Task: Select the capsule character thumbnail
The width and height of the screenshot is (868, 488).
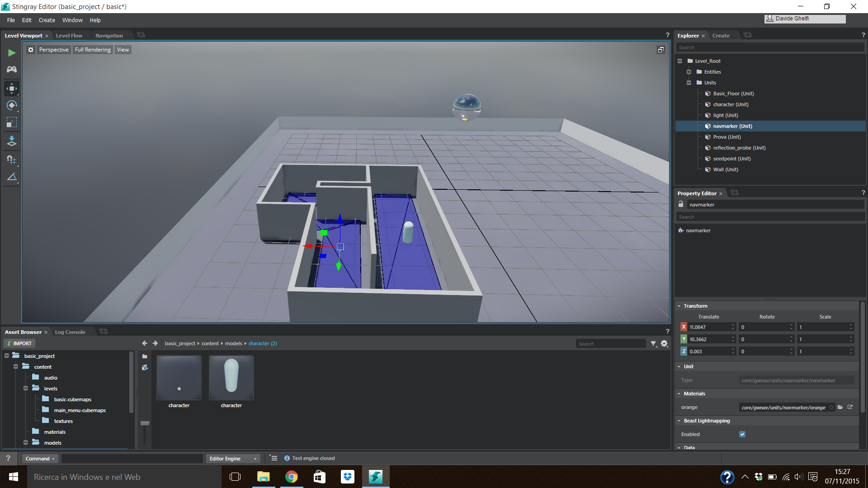Action: [x=231, y=378]
